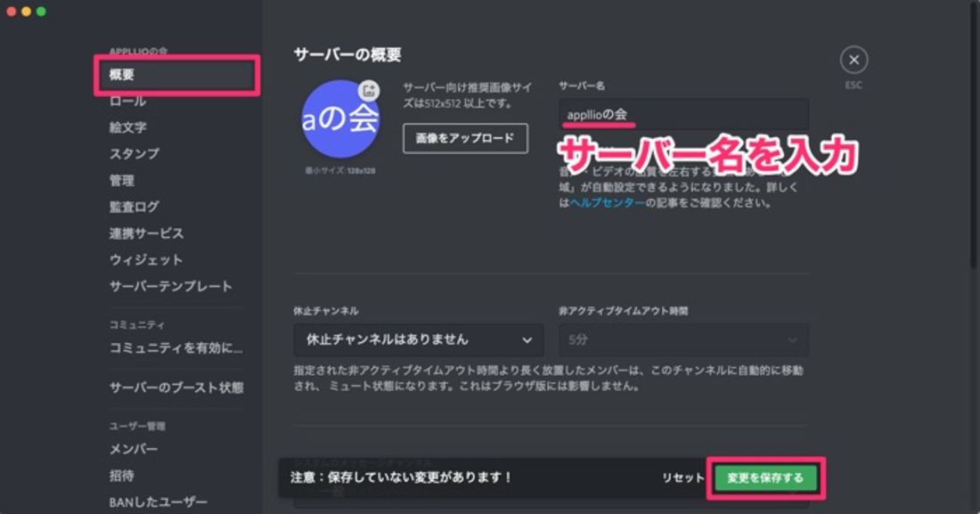Click the サーバー名 input field
This screenshot has height=514, width=980.
click(x=683, y=114)
